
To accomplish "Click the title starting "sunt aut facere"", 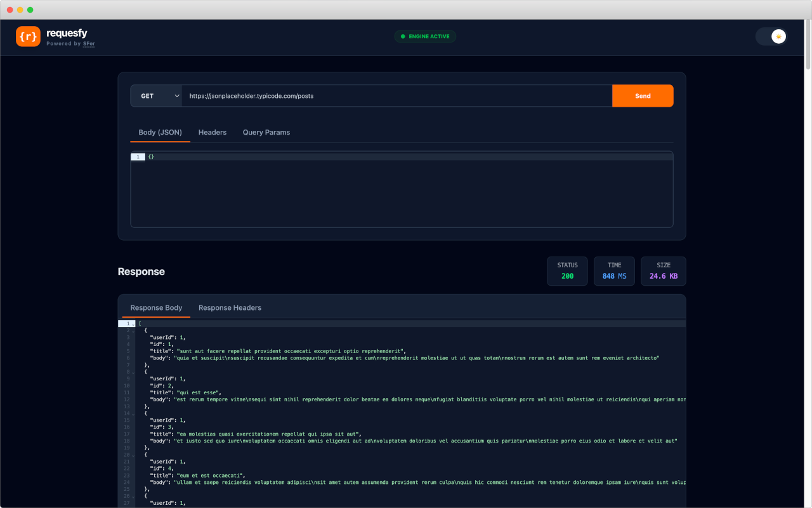I will [x=290, y=351].
